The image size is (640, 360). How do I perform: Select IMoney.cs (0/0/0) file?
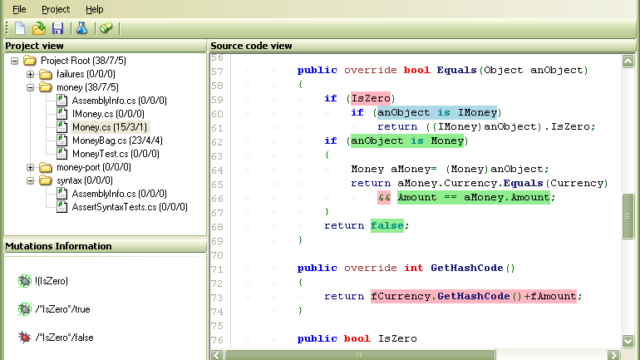(x=108, y=114)
